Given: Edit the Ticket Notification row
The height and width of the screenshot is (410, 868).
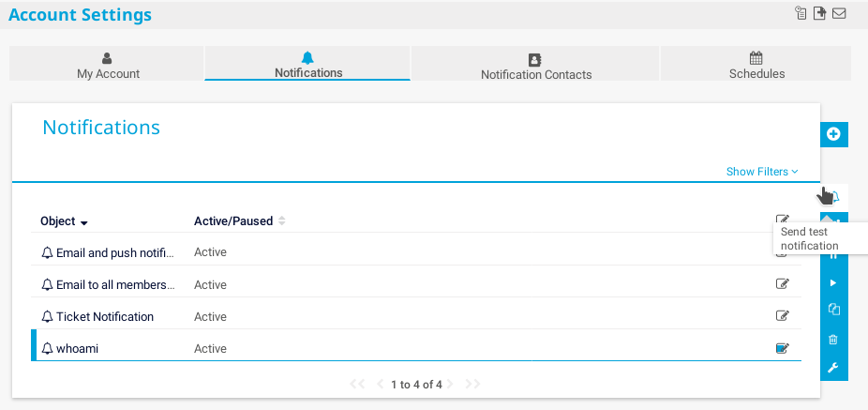Looking at the screenshot, I should tap(782, 316).
